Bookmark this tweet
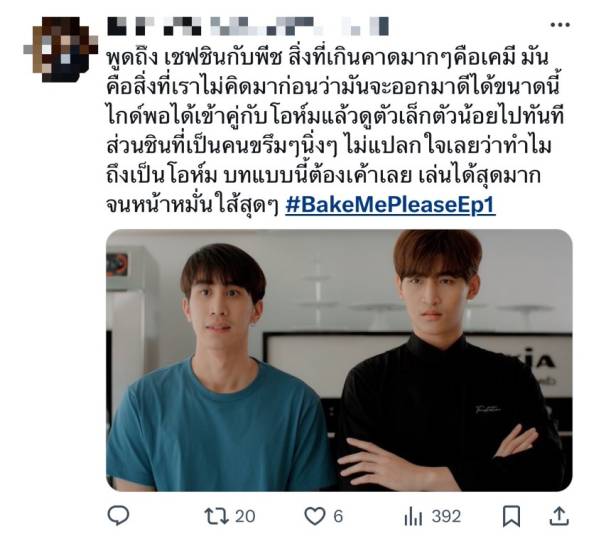 [x=511, y=516]
